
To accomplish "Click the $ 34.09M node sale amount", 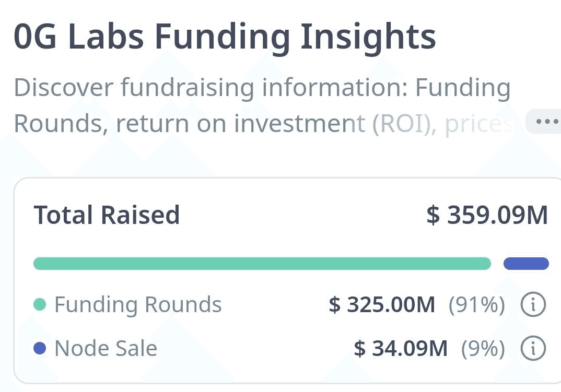I will tap(401, 348).
